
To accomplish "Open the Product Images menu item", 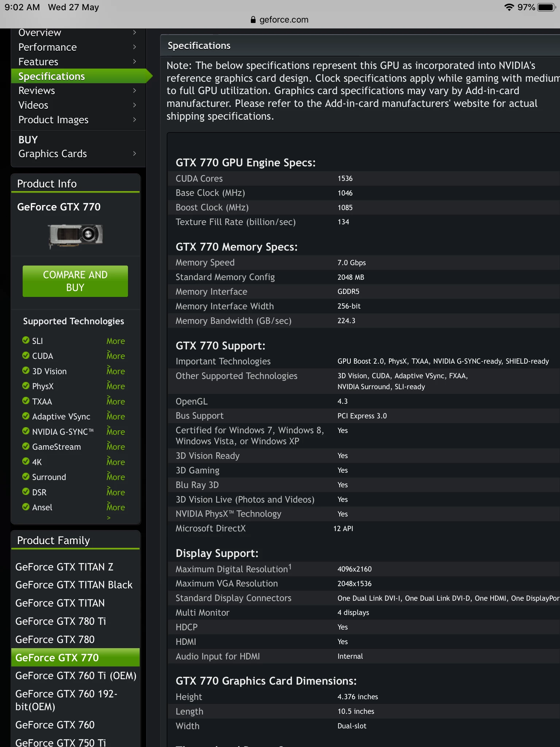I will coord(53,120).
